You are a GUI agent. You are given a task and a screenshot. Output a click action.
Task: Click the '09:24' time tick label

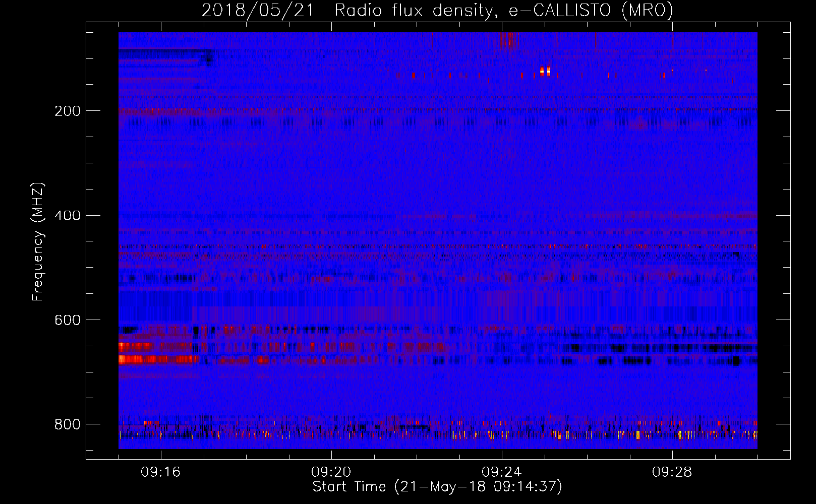point(501,472)
